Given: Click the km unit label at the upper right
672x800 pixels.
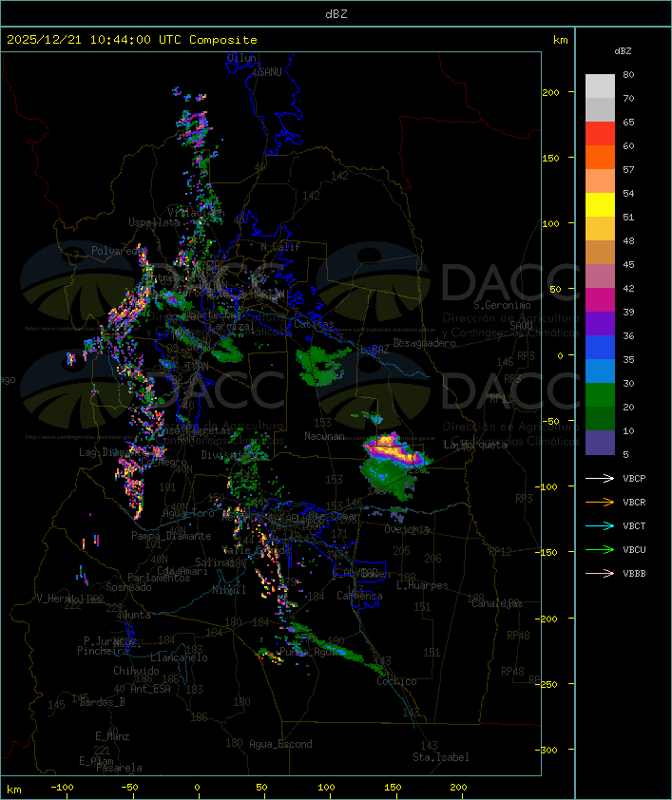Looking at the screenshot, I should click(560, 40).
